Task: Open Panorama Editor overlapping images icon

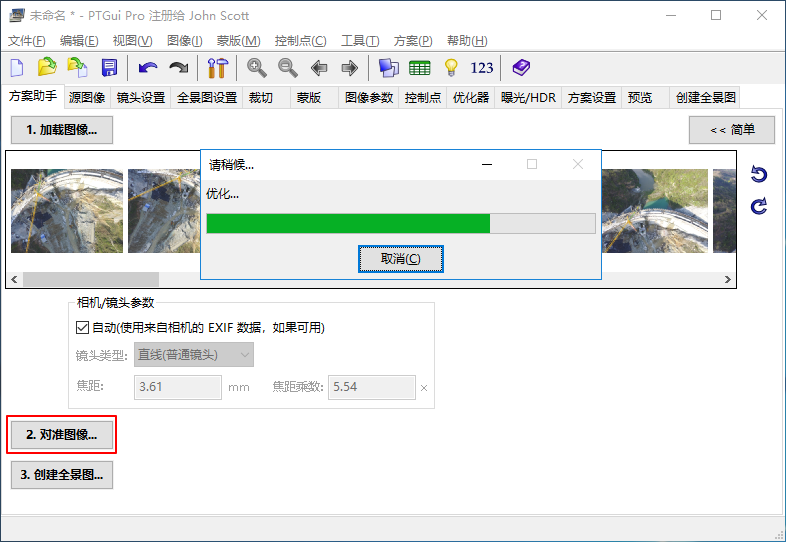Action: click(x=388, y=68)
